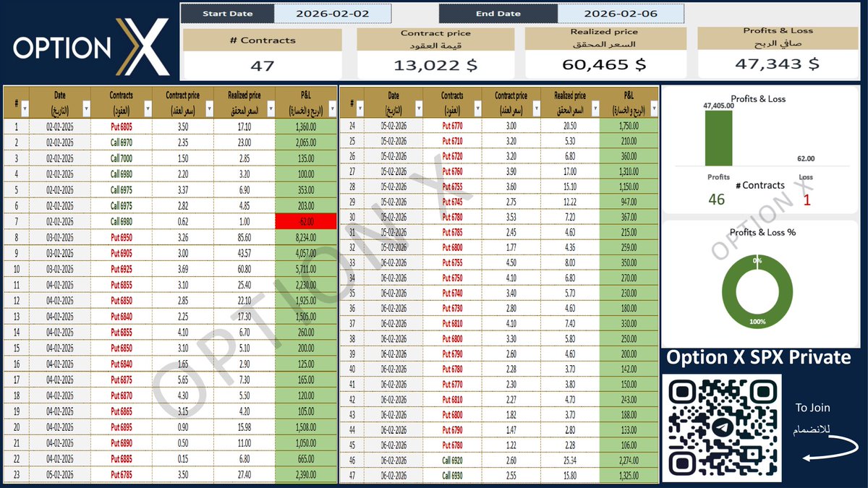Image resolution: width=868 pixels, height=488 pixels.
Task: Click the loss contract count 1
Action: 807,200
